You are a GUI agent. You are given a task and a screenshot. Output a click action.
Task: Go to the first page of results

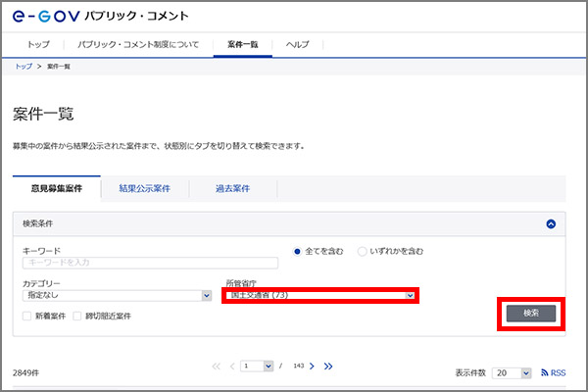217,366
